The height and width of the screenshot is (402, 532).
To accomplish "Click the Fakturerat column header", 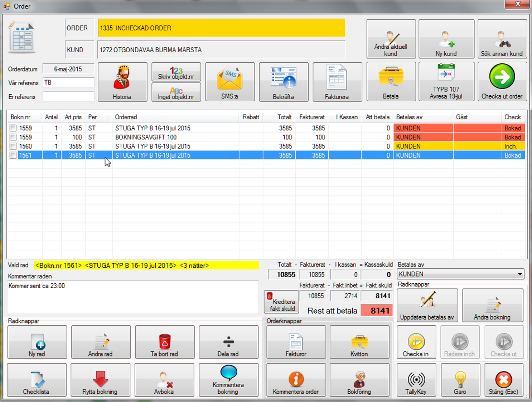I will [x=312, y=117].
